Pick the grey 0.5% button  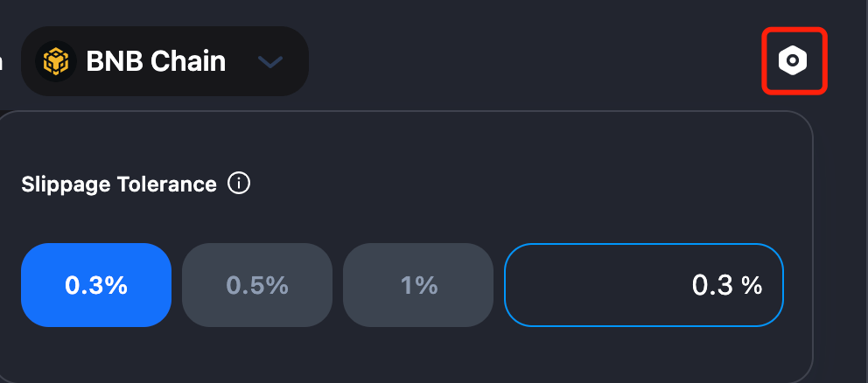click(257, 285)
